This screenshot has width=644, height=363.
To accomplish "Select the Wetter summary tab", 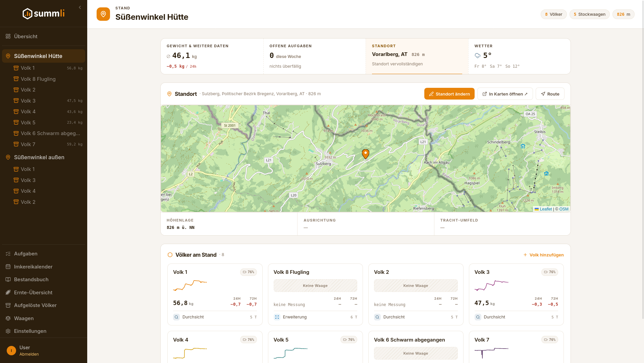I will pos(519,56).
